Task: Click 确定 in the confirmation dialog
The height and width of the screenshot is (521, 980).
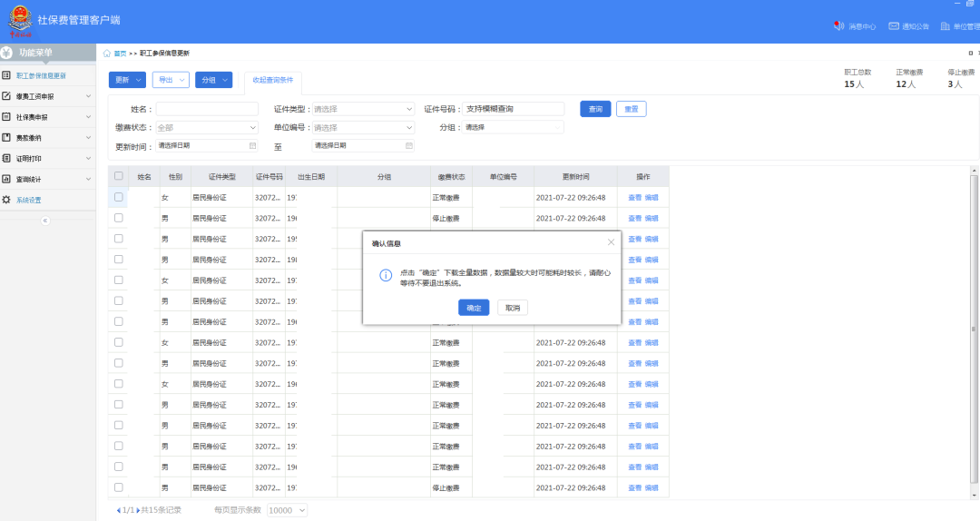Action: coord(474,308)
